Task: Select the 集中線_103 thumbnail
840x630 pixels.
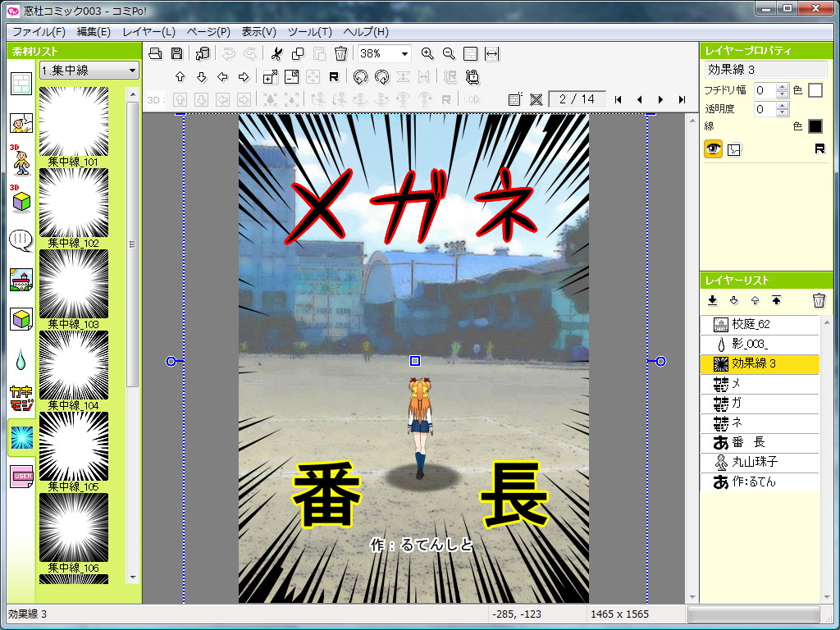Action: coord(73,284)
